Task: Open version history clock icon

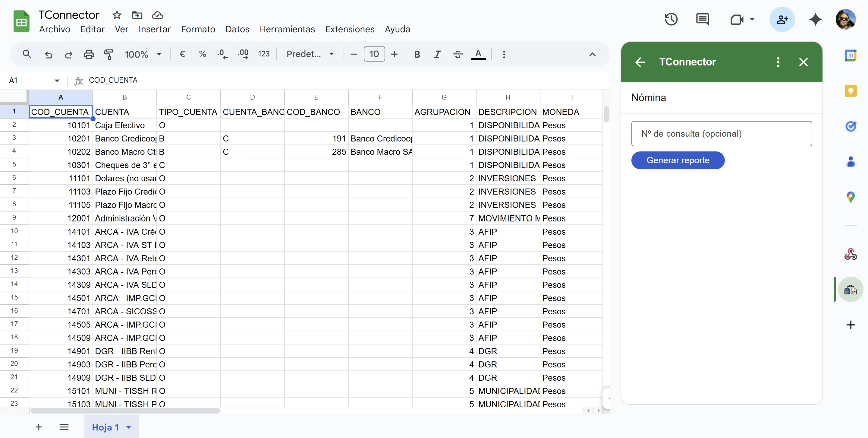Action: [x=671, y=19]
